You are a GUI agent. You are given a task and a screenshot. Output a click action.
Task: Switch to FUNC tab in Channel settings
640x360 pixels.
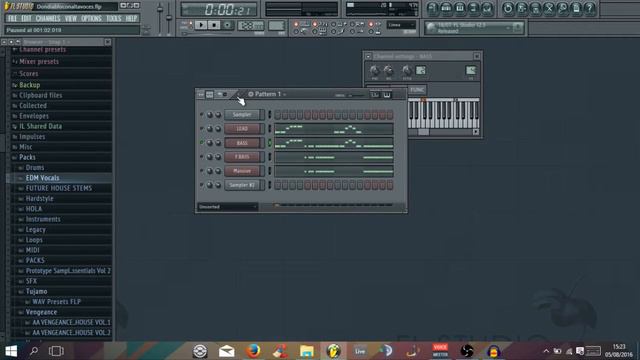[417, 90]
